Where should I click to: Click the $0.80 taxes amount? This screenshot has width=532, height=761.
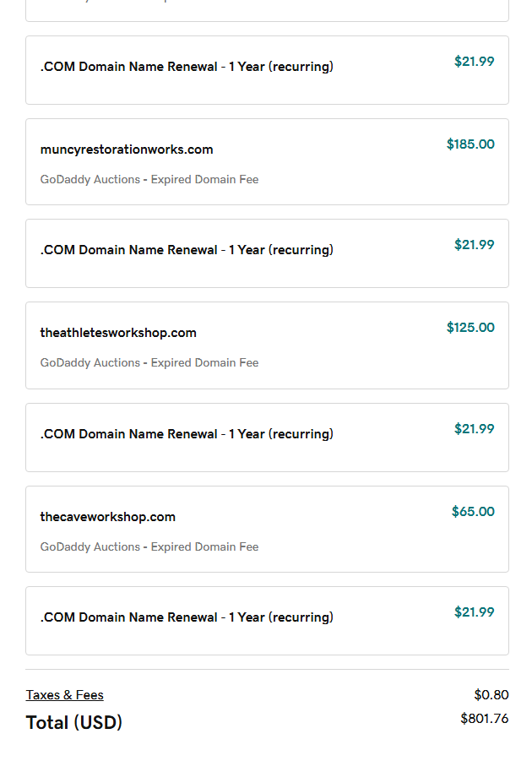point(491,695)
